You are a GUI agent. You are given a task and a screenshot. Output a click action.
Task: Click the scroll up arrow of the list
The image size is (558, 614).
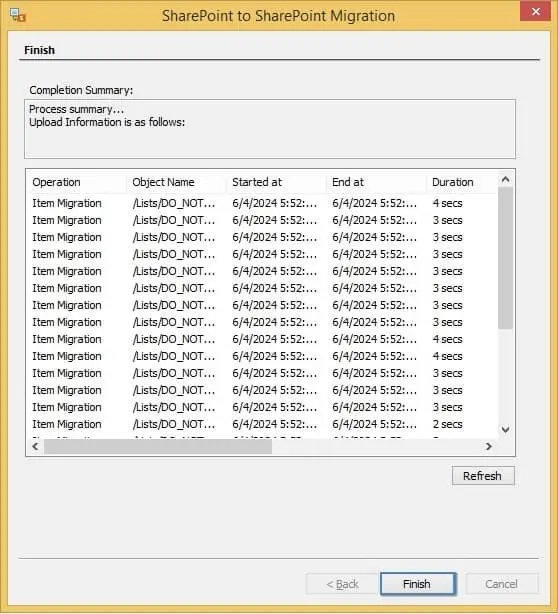click(505, 179)
